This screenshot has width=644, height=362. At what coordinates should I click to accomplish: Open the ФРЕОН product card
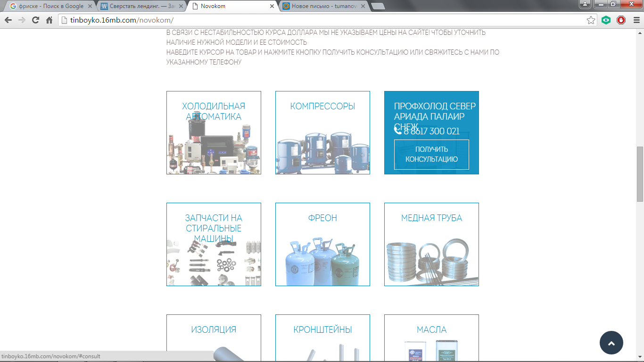click(322, 244)
